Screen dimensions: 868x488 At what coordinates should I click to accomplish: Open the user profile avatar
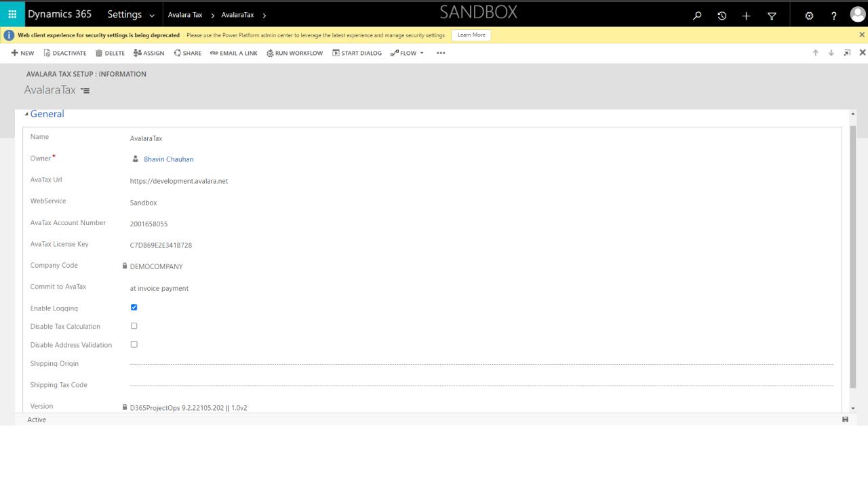[858, 15]
